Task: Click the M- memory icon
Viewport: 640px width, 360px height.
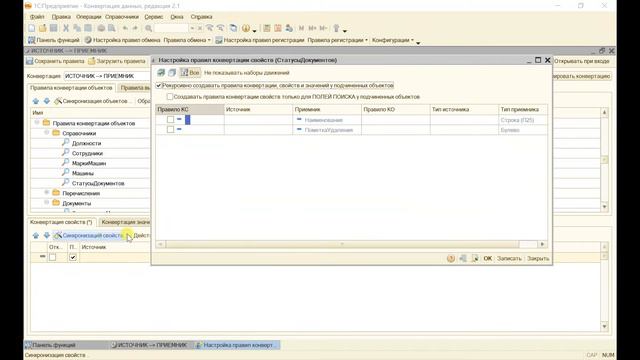Action: tap(323, 28)
